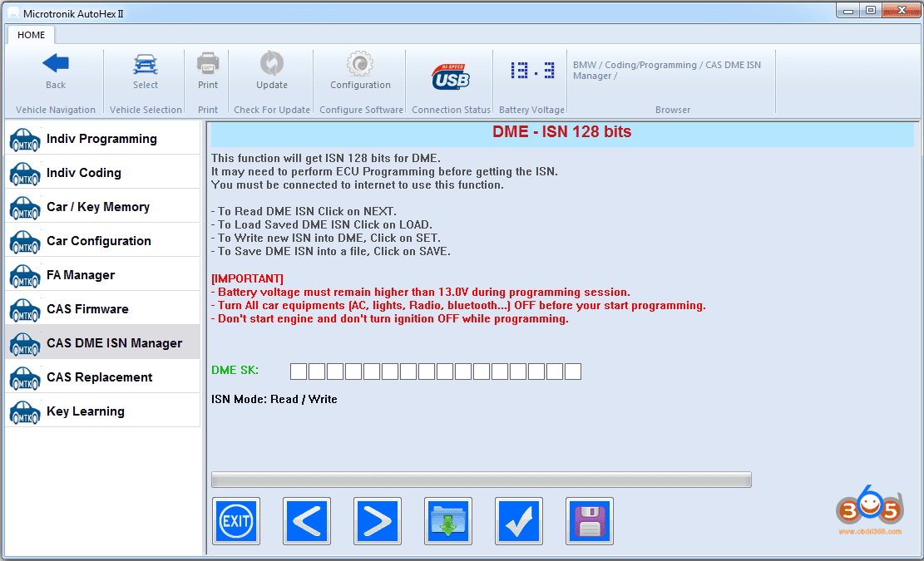
Task: Select Car Configuration entry
Action: click(x=102, y=241)
